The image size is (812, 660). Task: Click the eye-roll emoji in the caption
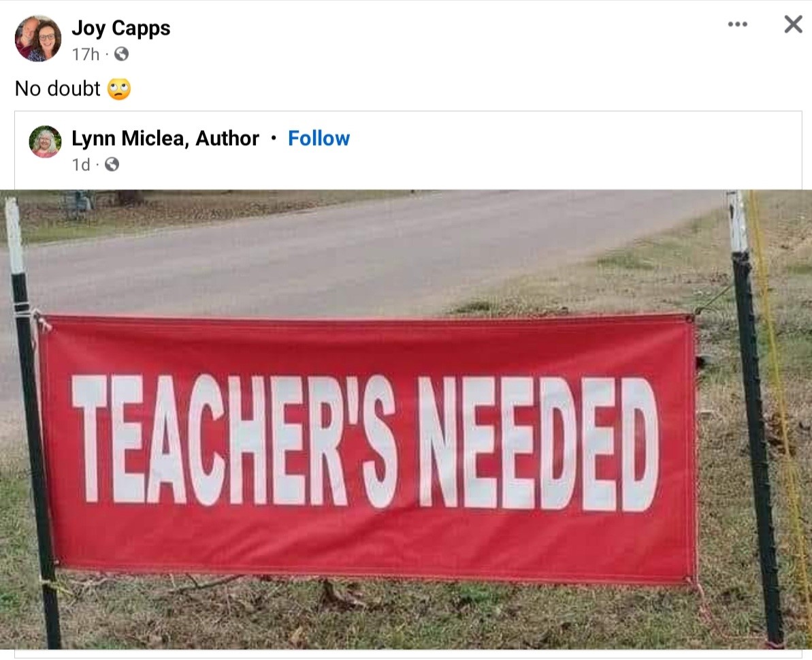[x=118, y=89]
